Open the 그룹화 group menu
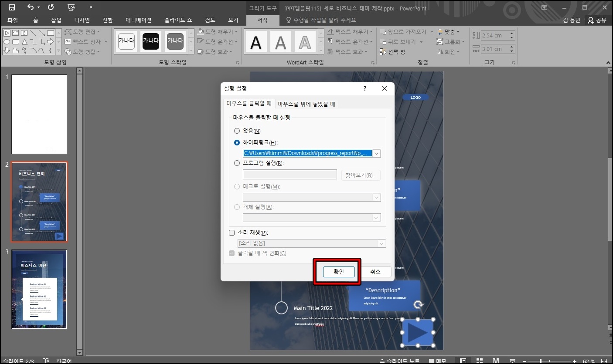The image size is (613, 364). pyautogui.click(x=450, y=42)
